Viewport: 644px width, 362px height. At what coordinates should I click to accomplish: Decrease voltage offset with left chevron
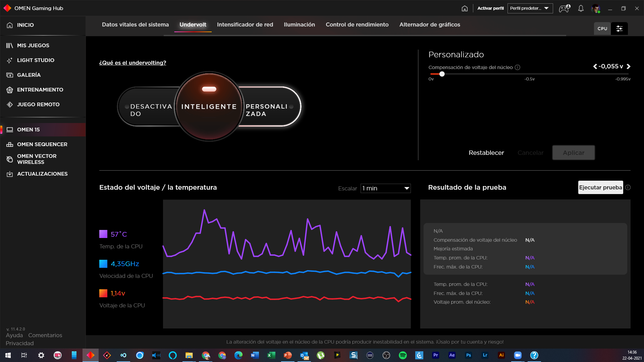[x=595, y=66]
